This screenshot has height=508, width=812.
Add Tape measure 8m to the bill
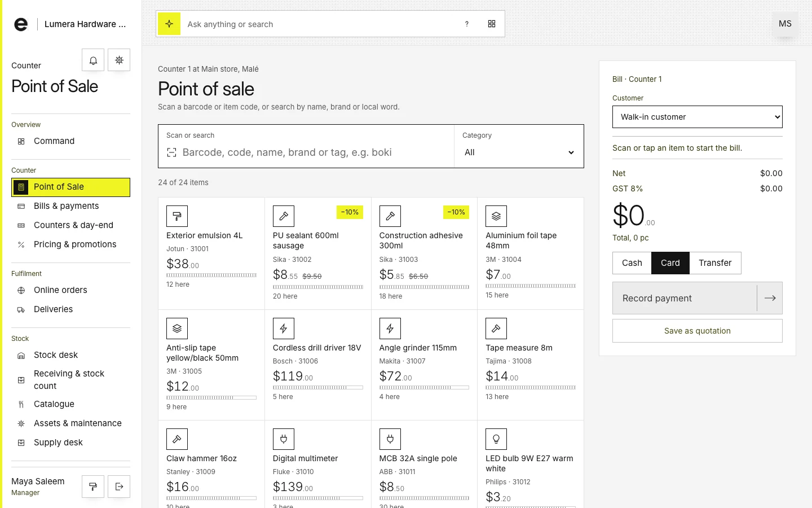pos(531,365)
